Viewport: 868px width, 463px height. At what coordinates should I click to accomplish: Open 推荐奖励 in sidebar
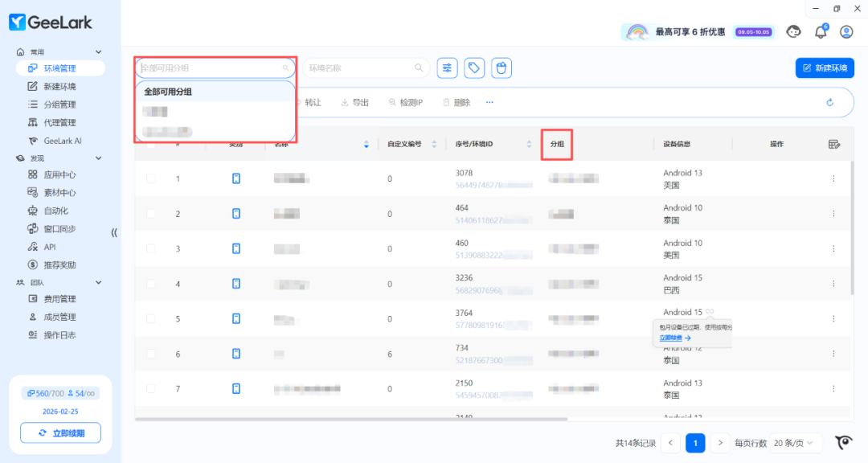tap(59, 265)
